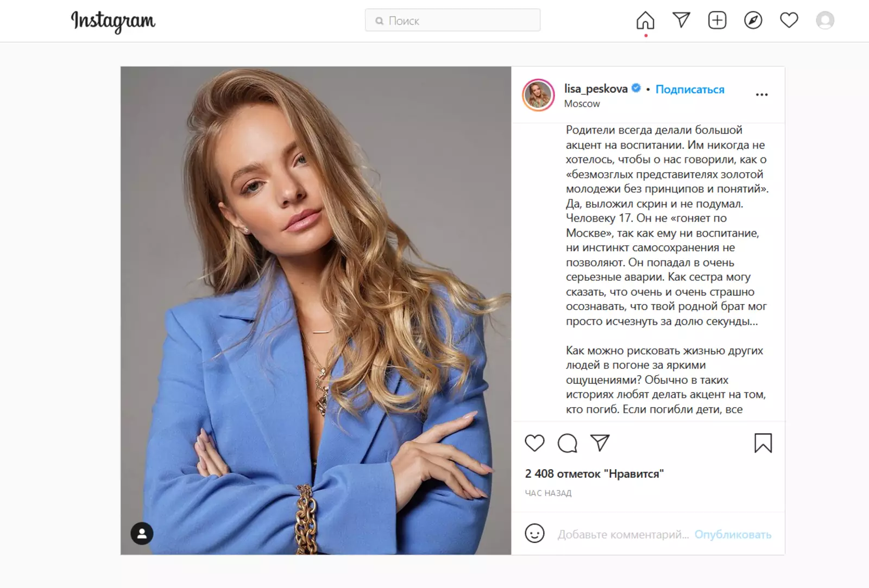Like the post with heart button
This screenshot has height=588, width=869.
tap(534, 443)
